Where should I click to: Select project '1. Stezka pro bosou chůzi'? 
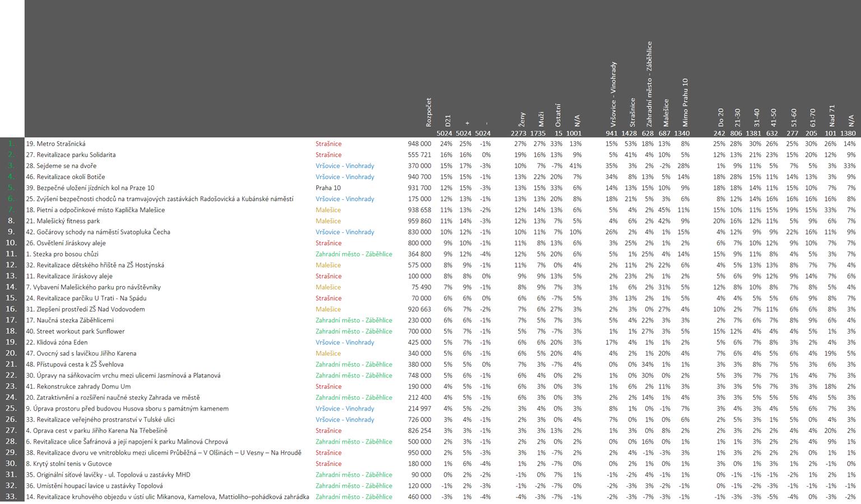[62, 254]
